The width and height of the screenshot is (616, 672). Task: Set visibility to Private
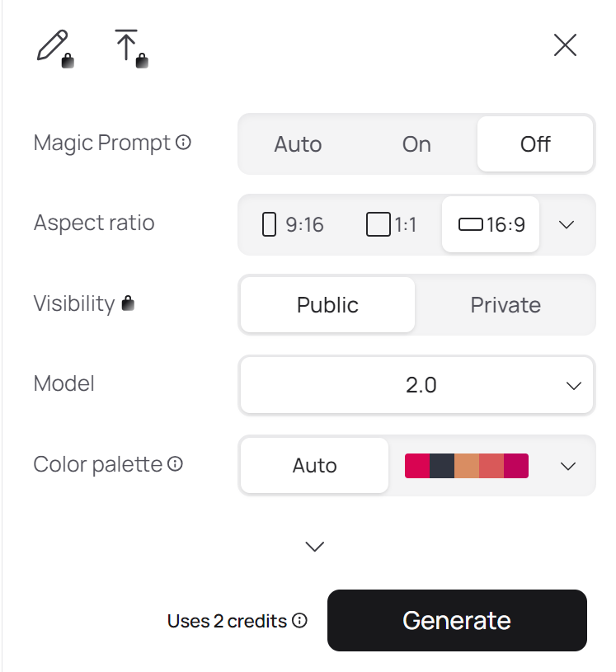click(x=505, y=305)
